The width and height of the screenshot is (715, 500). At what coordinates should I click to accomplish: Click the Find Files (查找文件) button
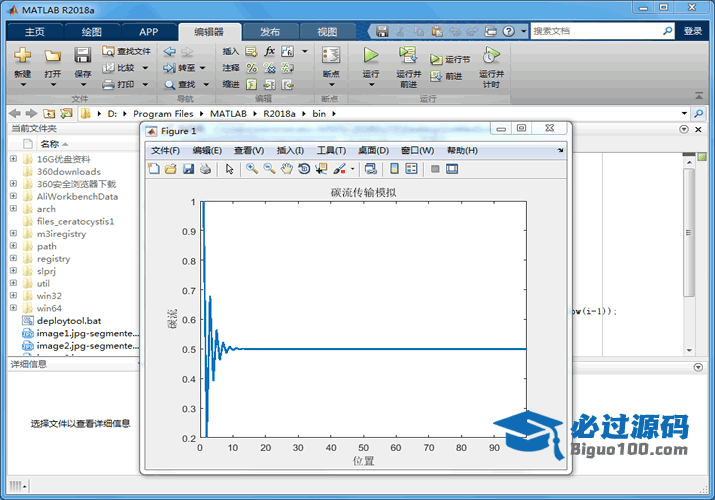(x=126, y=51)
